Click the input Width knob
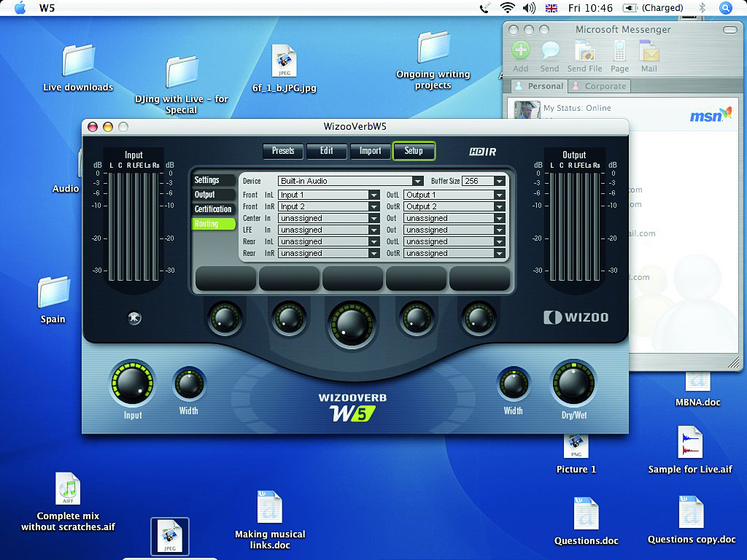Screen dimensions: 747x560 [x=189, y=384]
